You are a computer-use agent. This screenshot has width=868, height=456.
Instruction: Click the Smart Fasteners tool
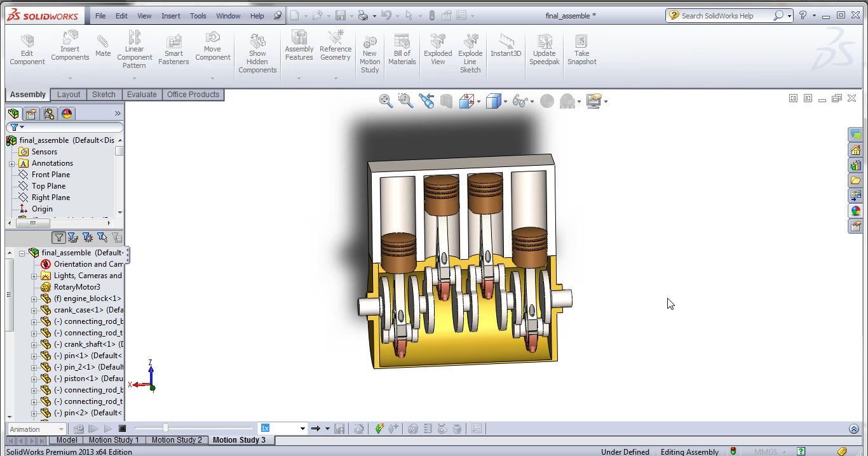173,50
